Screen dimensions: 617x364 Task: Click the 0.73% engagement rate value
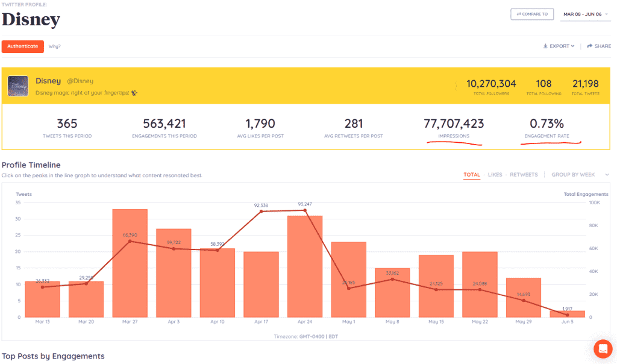tap(547, 124)
